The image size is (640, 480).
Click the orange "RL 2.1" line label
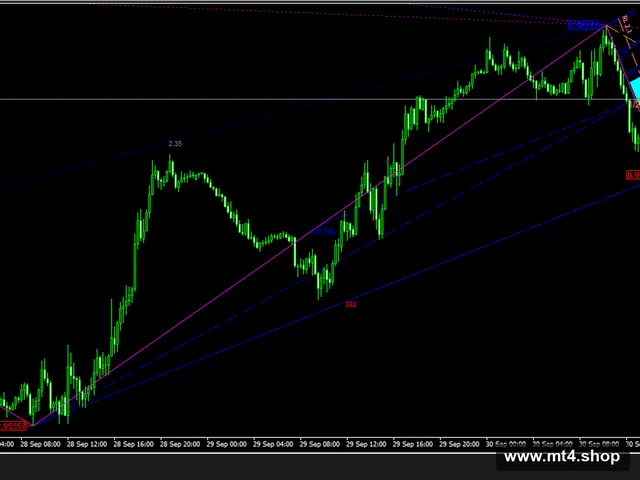point(626,24)
